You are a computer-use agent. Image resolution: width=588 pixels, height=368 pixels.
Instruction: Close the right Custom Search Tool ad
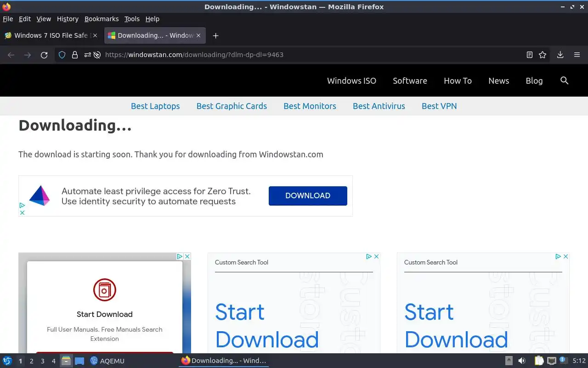click(565, 256)
